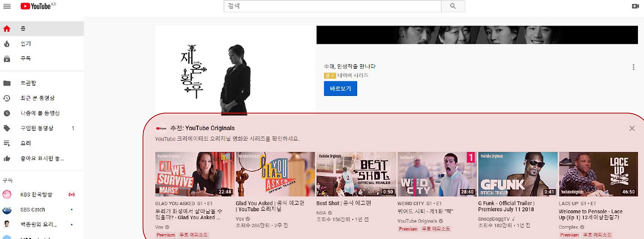644x239 pixels.
Task: Open 나중에 볼 동영상 list
Action: click(42, 113)
